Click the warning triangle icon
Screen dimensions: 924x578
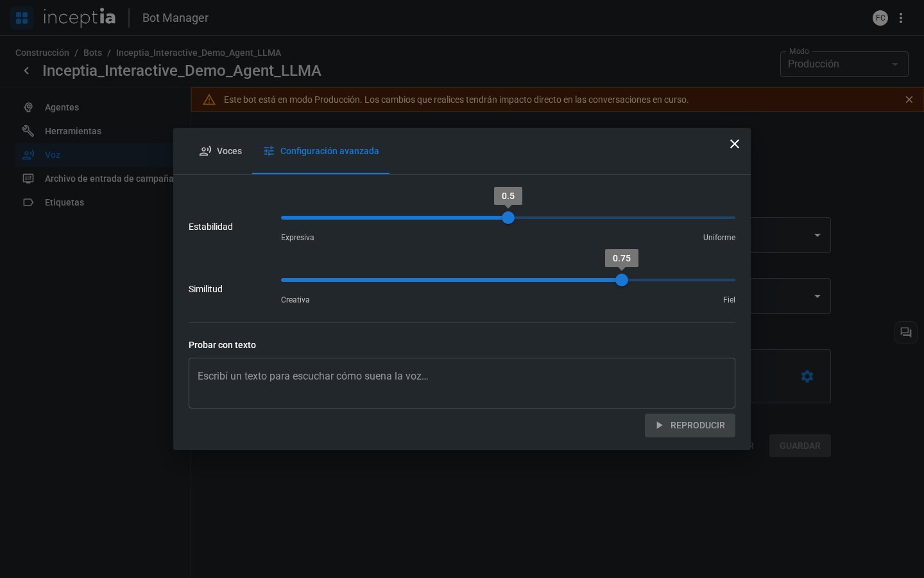209,100
